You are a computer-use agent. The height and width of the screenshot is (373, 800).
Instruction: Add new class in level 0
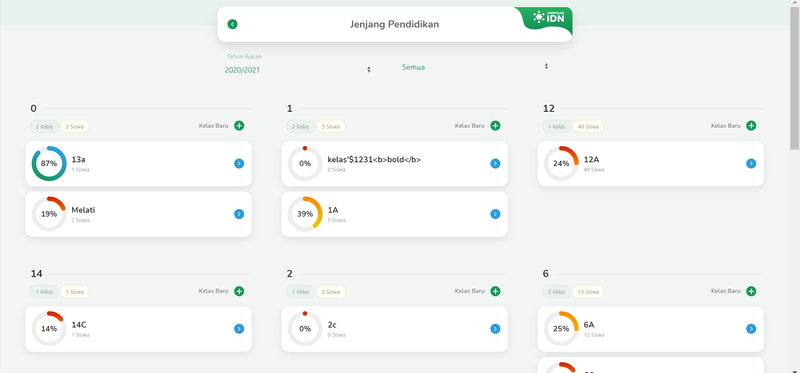(239, 126)
